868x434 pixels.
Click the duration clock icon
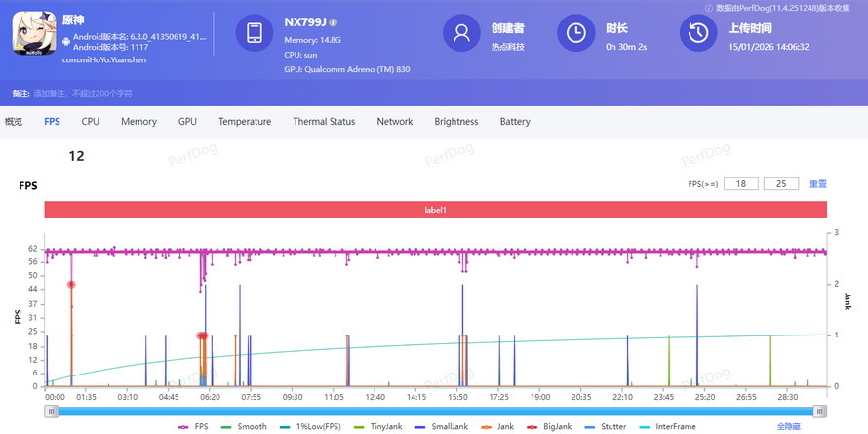click(575, 32)
